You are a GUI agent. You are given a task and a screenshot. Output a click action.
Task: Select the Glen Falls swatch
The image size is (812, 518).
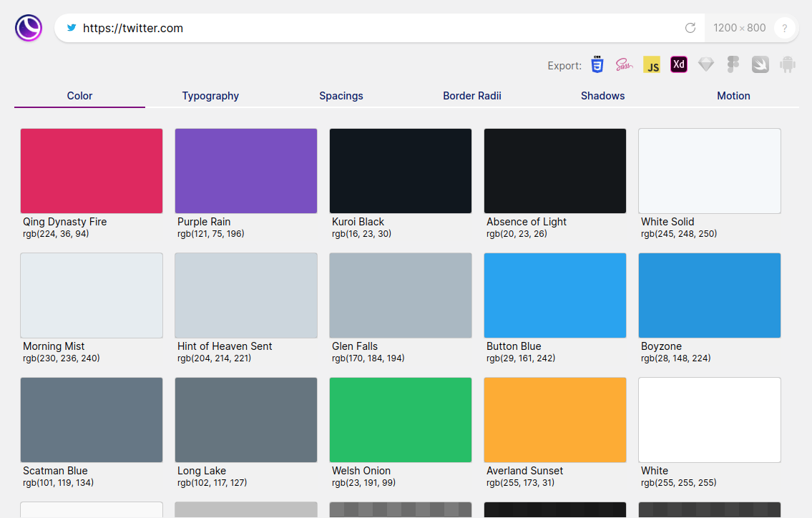401,295
